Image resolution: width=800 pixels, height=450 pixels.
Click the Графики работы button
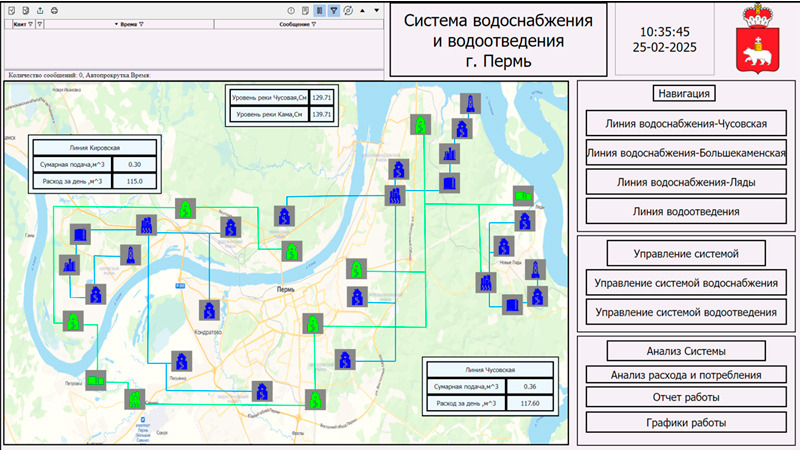point(686,423)
